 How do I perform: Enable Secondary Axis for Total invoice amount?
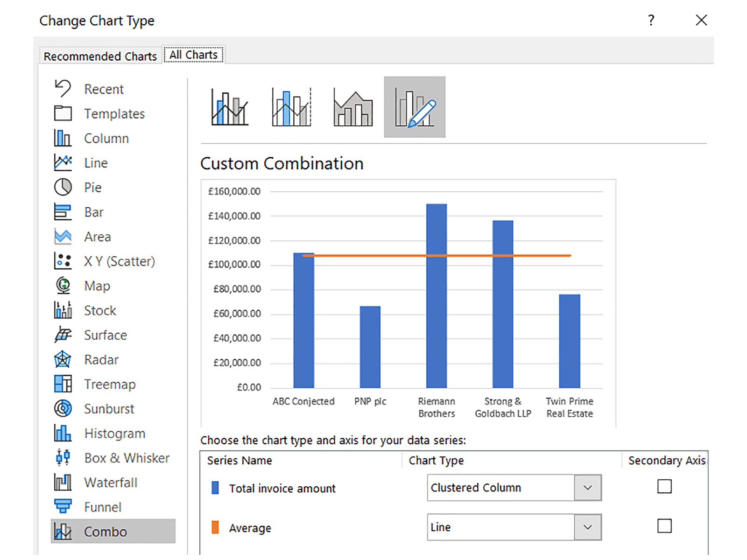coord(664,487)
